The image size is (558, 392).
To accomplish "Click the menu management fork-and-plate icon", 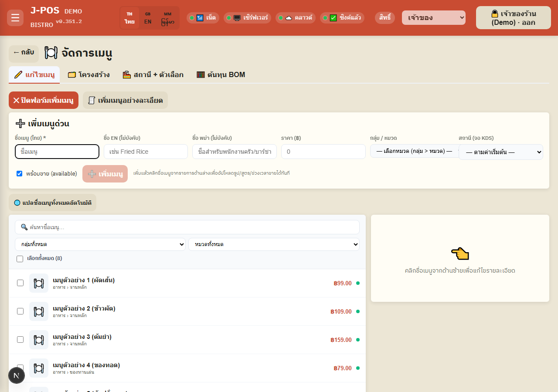I will (51, 53).
